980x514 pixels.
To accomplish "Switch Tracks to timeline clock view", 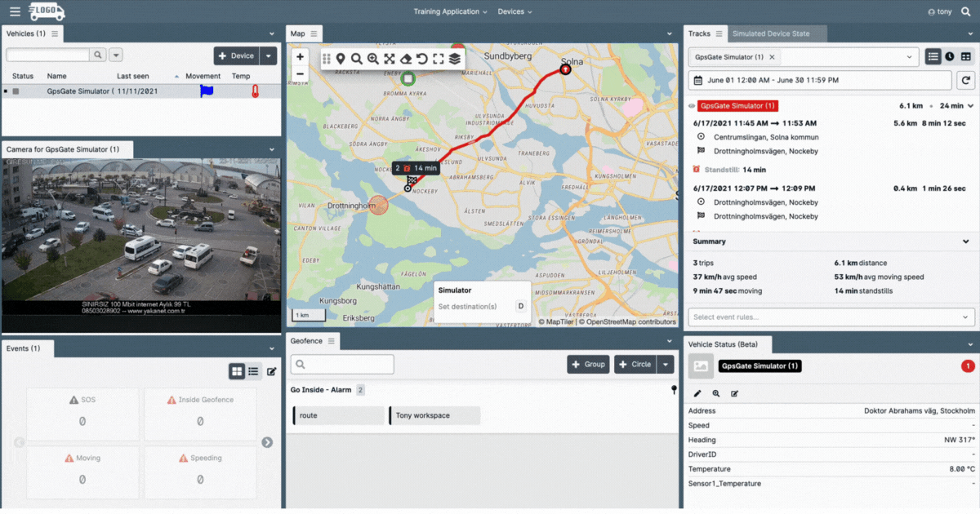I will (950, 57).
